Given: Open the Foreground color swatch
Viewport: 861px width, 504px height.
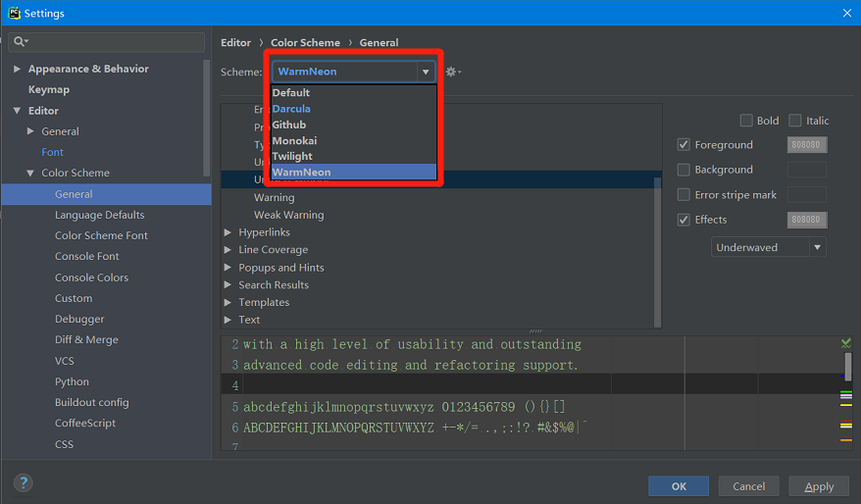Looking at the screenshot, I should pos(806,145).
